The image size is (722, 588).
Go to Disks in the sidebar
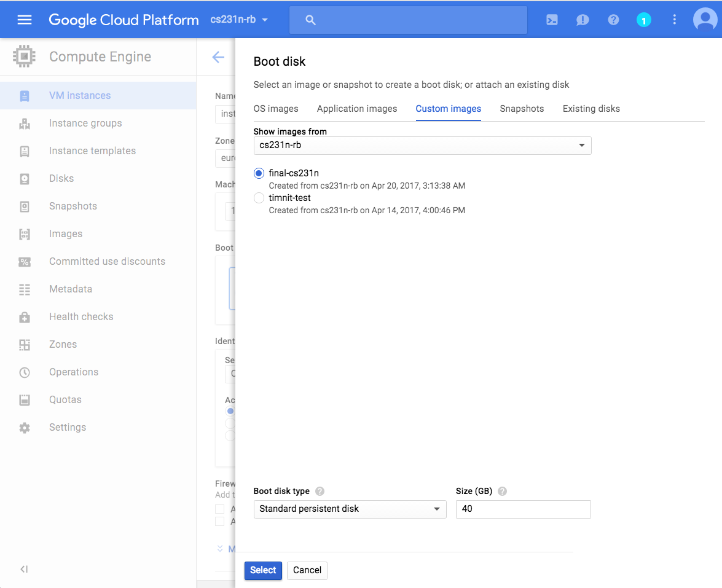click(61, 178)
